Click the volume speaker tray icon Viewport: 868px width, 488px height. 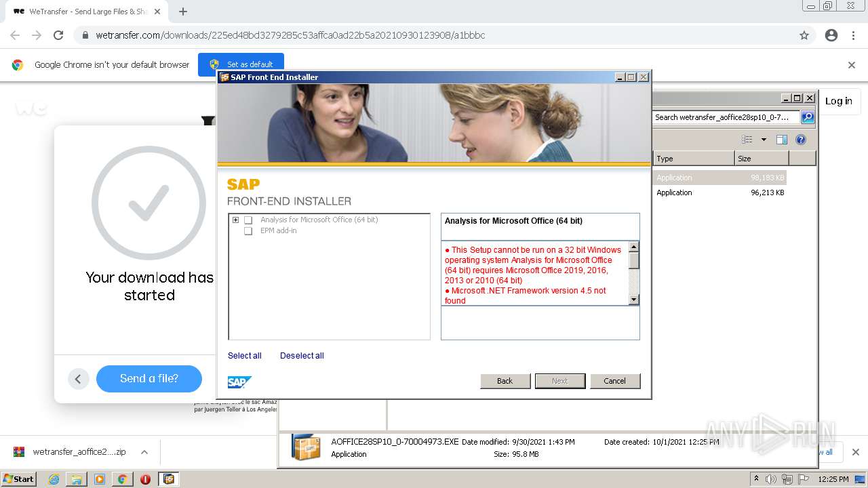771,479
